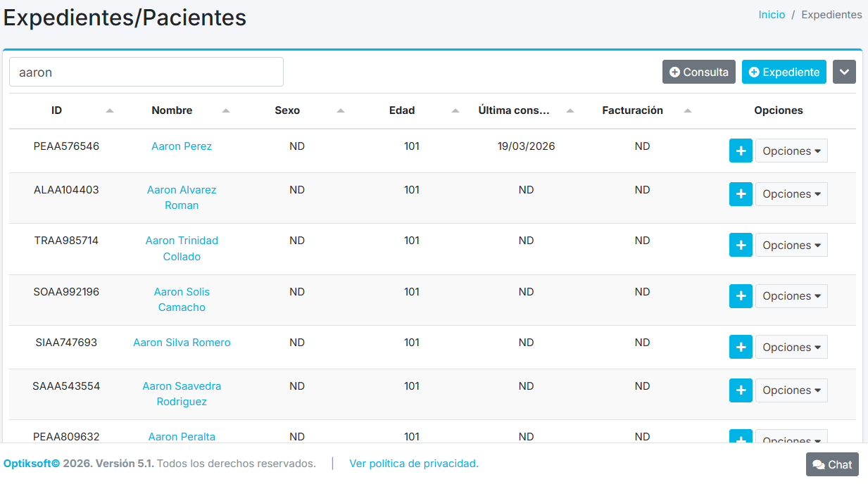Sort by Edad column arrow icon
Image resolution: width=868 pixels, height=484 pixels.
(x=455, y=110)
